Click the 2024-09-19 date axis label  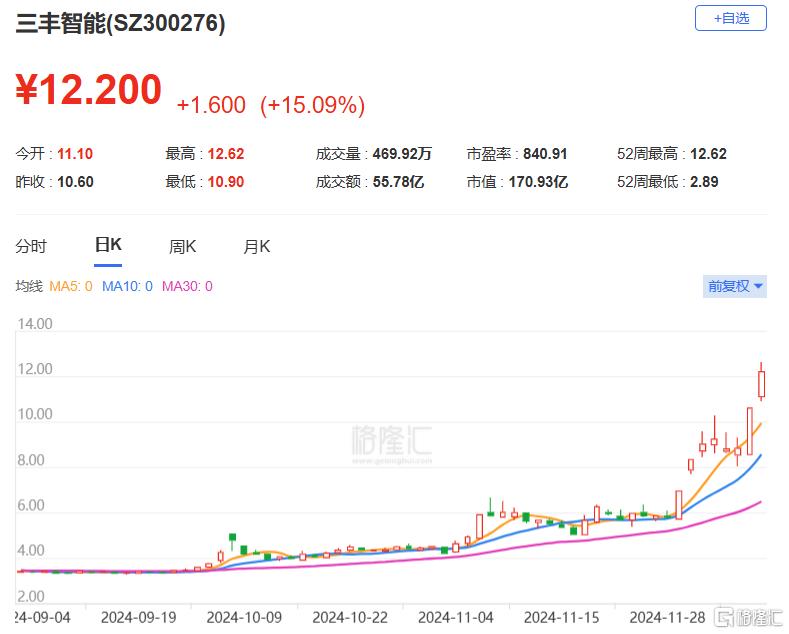pos(138,617)
